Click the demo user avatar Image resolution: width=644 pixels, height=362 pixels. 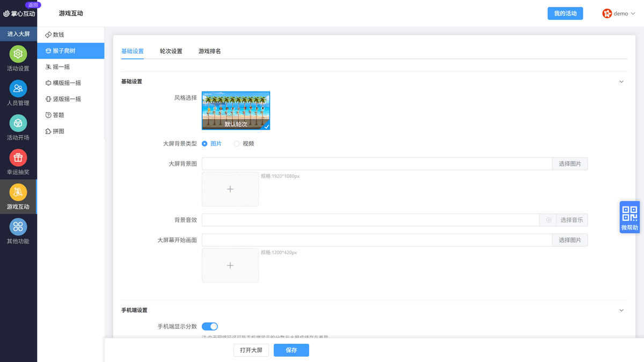click(x=607, y=13)
